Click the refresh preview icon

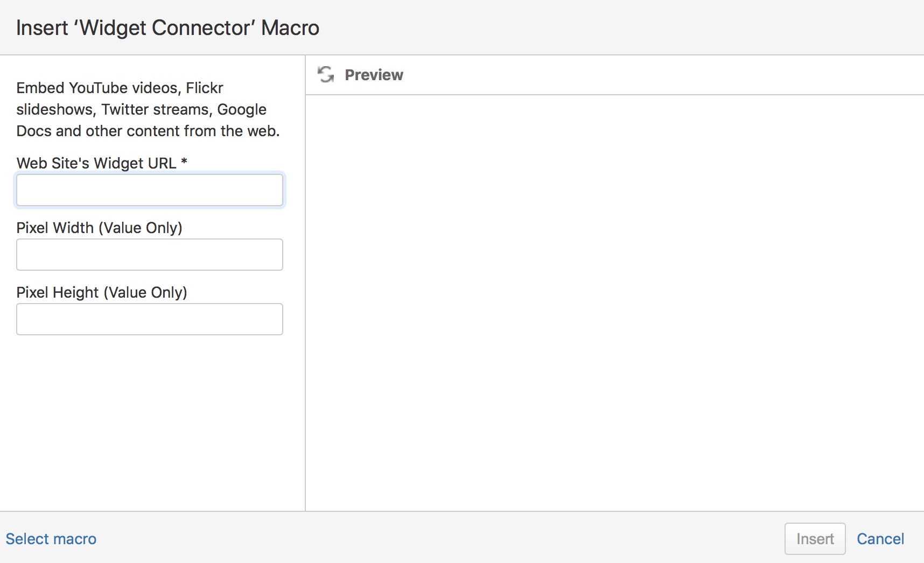click(x=326, y=74)
